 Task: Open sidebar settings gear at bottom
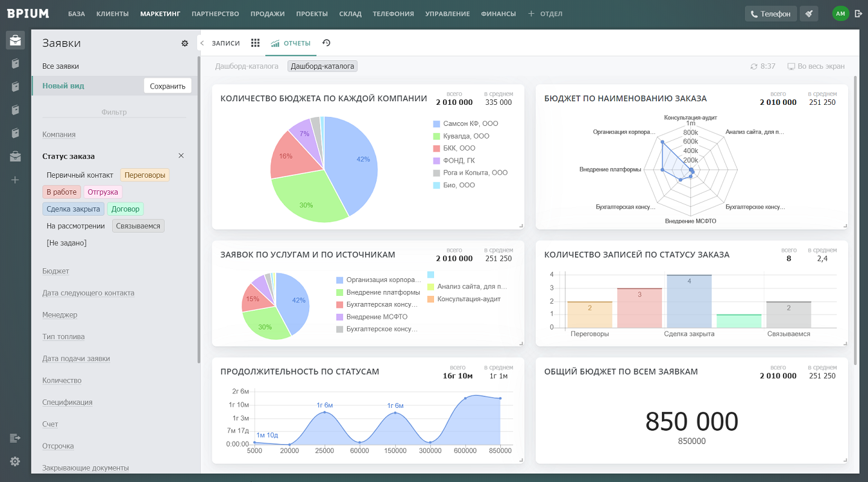click(15, 461)
